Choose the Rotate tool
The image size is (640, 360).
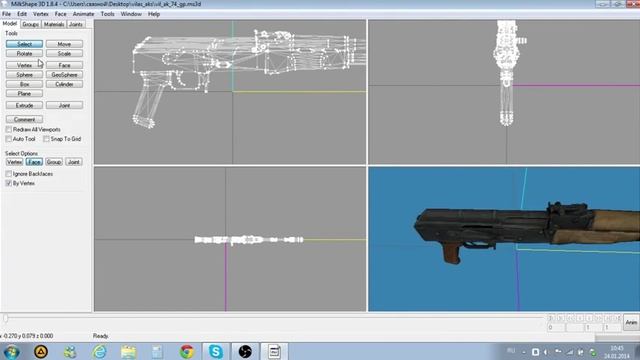click(24, 53)
